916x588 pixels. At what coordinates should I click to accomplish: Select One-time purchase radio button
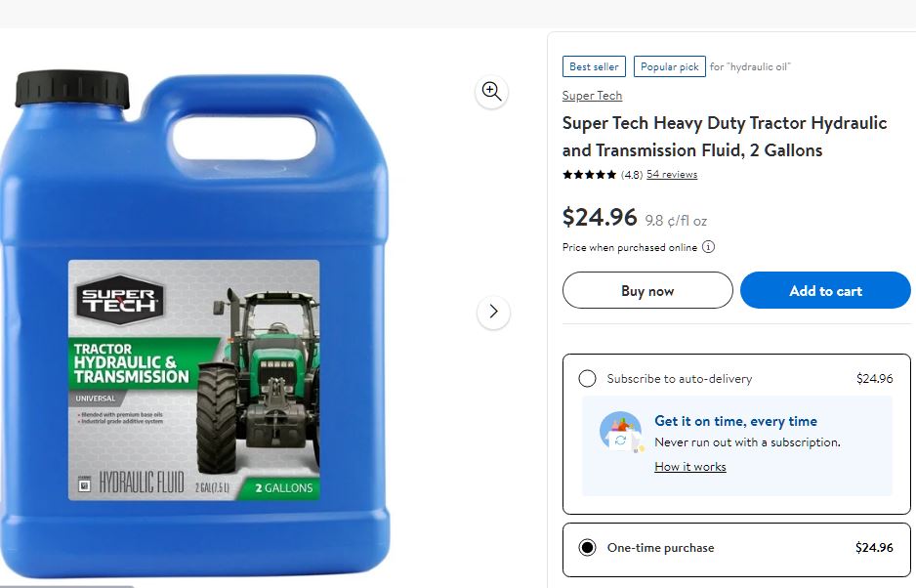tap(587, 548)
